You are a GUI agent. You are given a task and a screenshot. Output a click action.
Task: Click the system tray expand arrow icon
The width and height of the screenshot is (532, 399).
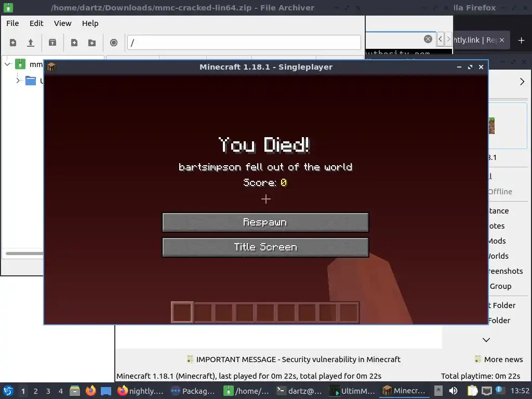click(x=438, y=391)
